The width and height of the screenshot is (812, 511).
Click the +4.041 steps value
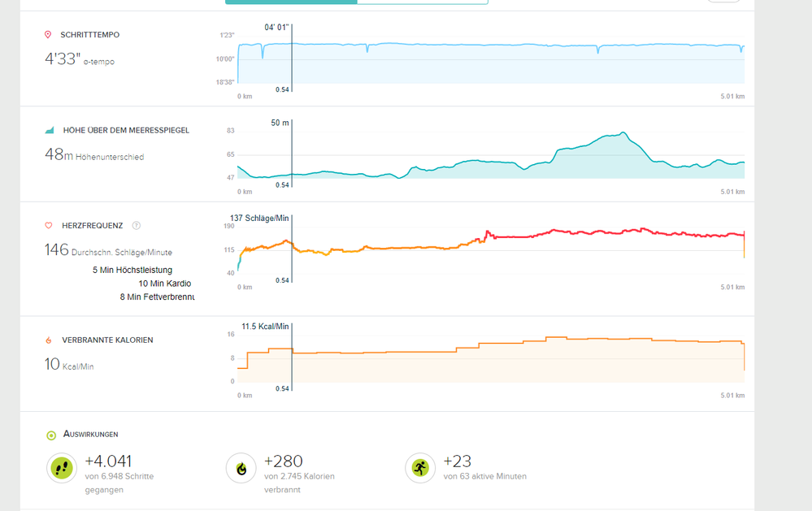coord(108,461)
